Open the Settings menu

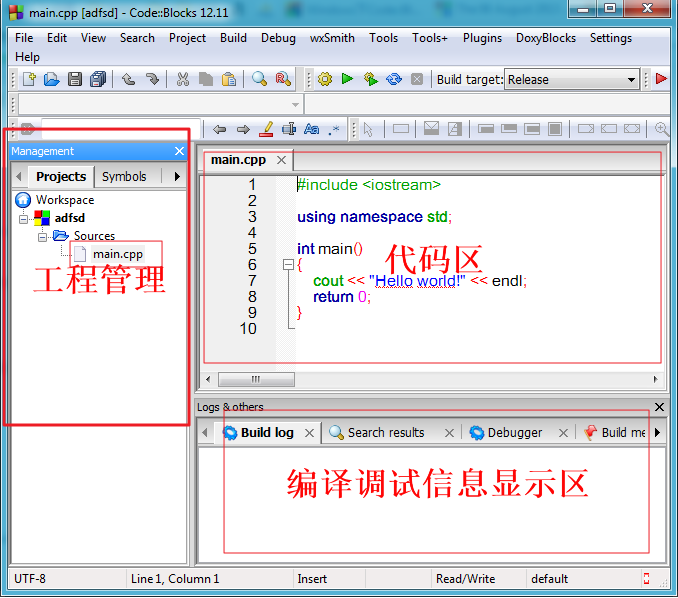tap(611, 38)
